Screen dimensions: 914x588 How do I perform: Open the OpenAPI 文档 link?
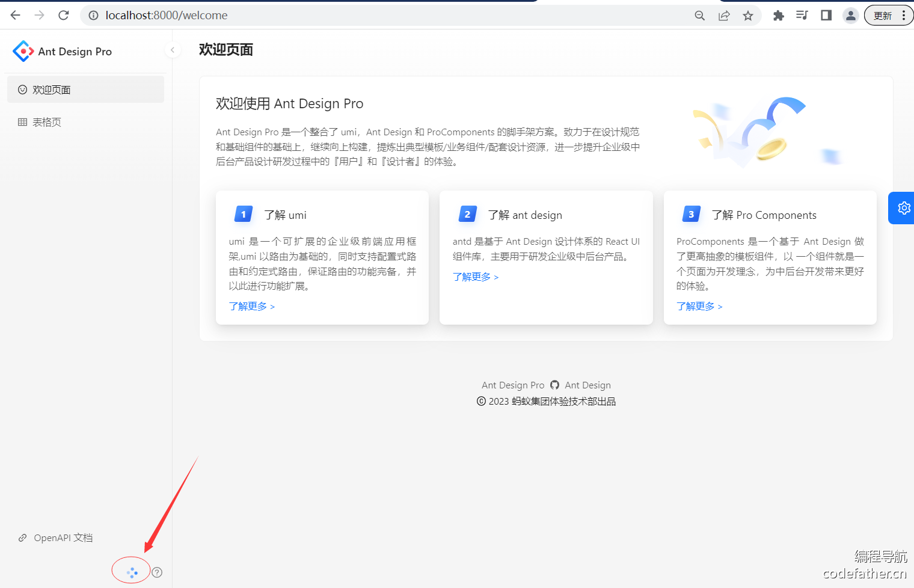63,537
